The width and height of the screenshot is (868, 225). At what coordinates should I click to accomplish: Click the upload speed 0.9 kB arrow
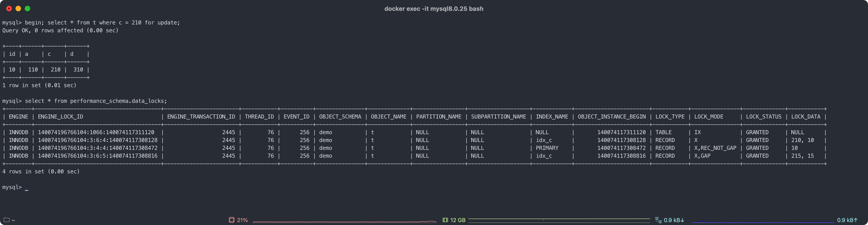(x=856, y=220)
